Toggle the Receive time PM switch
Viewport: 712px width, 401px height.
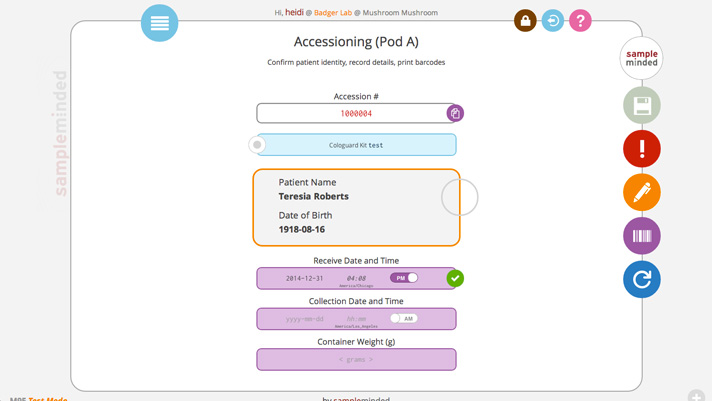pos(404,278)
